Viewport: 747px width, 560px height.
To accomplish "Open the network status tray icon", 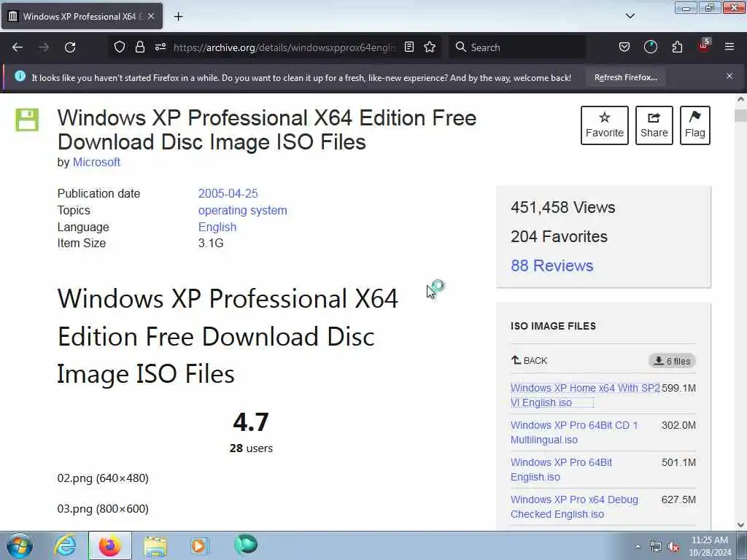I will tap(656, 547).
